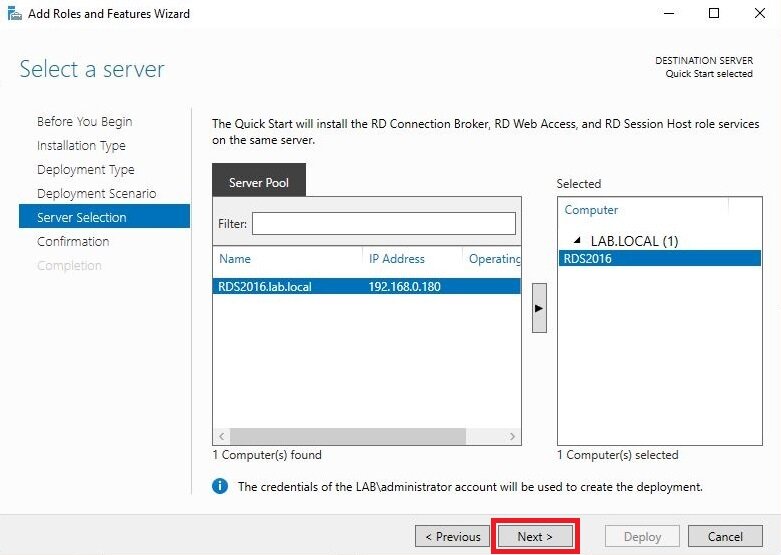Image resolution: width=781 pixels, height=555 pixels.
Task: Click the "1 Computer(s) found" text
Action: (x=267, y=455)
